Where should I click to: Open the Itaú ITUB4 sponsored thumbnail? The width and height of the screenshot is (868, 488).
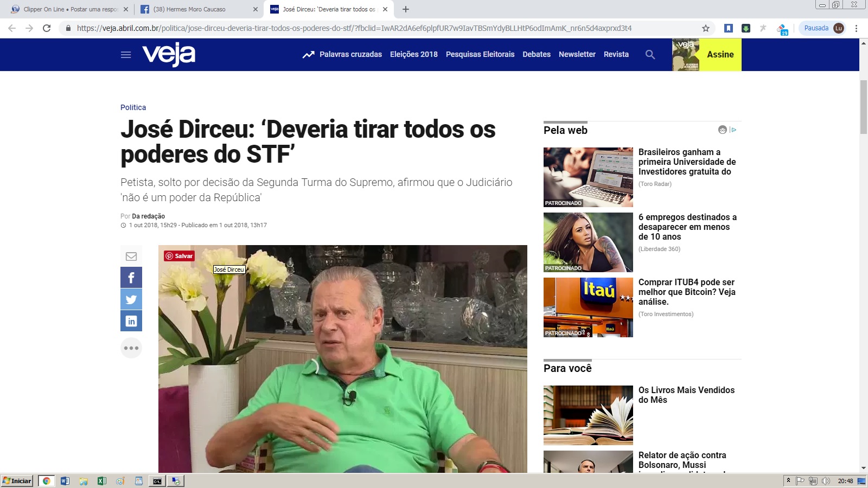[x=588, y=307]
